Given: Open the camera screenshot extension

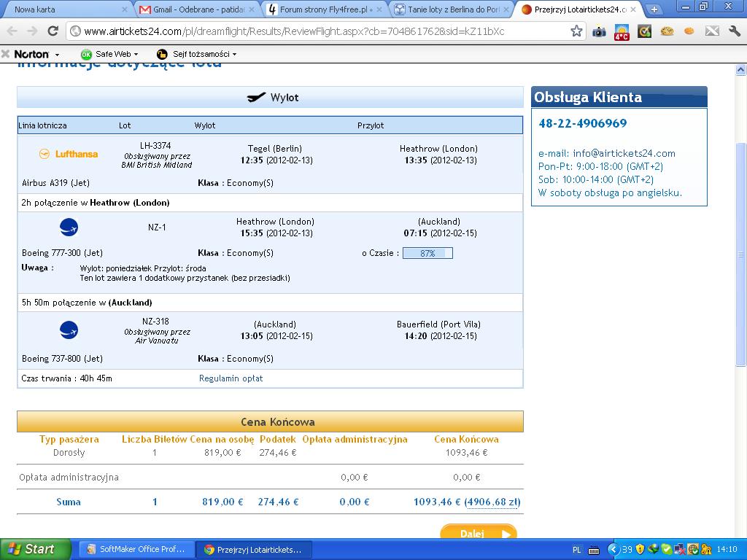Looking at the screenshot, I should pos(599,32).
